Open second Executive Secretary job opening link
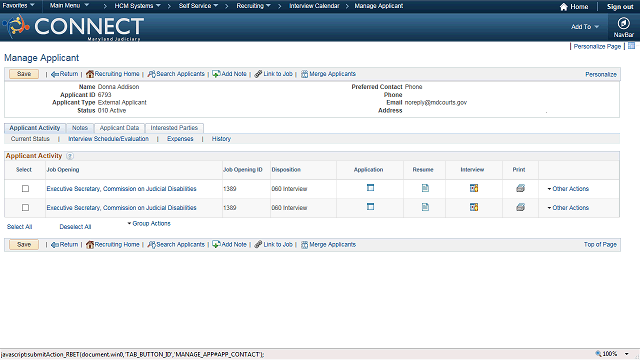Viewport: 640px width, 360px height. (x=121, y=207)
